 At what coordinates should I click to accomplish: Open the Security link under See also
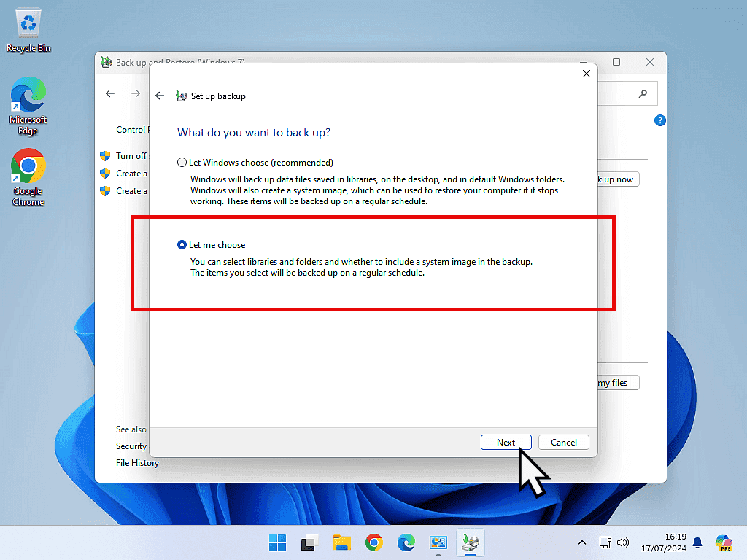[x=131, y=446]
